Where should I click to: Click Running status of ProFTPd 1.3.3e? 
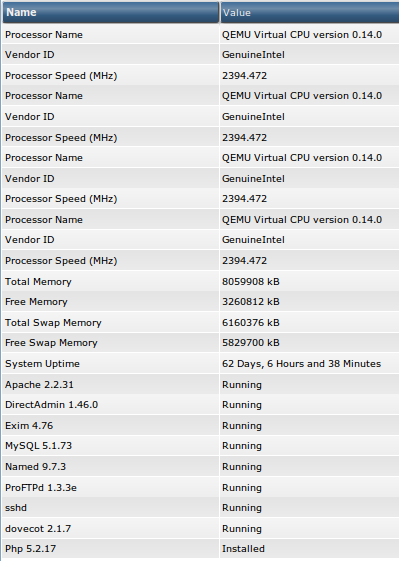[242, 488]
